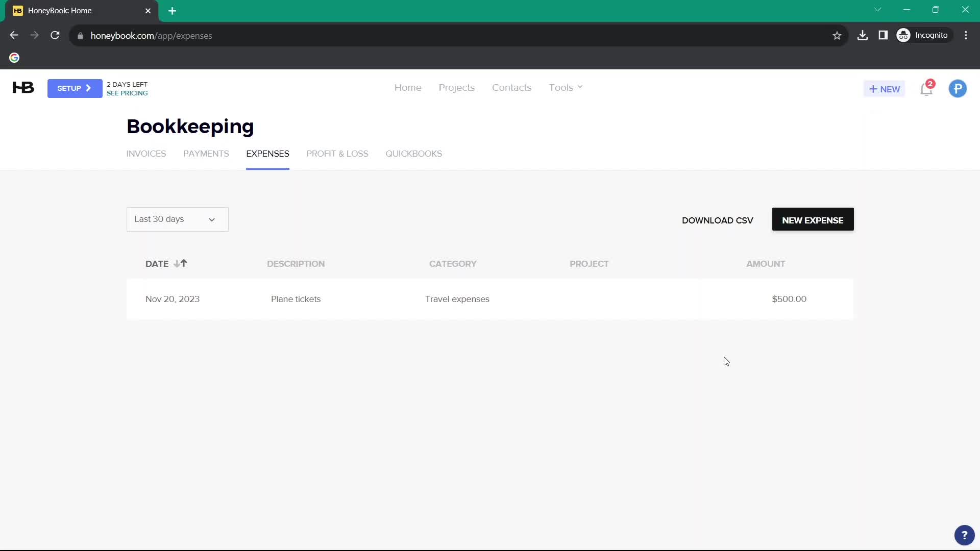Viewport: 980px width, 551px height.
Task: Download CSV of expenses
Action: 718,220
